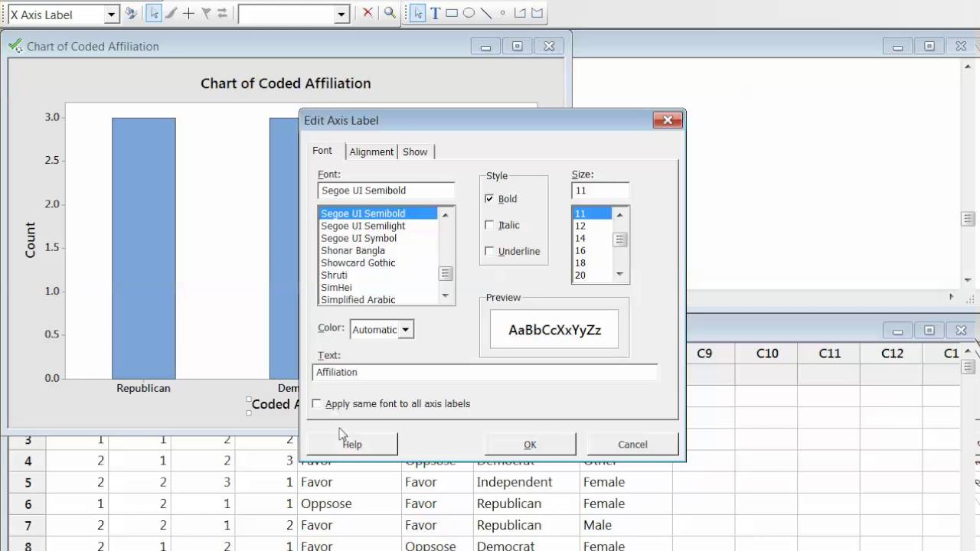Image resolution: width=980 pixels, height=551 pixels.
Task: Enable the Underline checkbox
Action: point(489,251)
